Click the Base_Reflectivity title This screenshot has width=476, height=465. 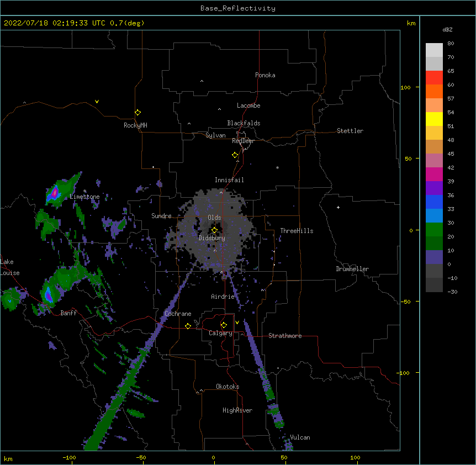tap(238, 8)
